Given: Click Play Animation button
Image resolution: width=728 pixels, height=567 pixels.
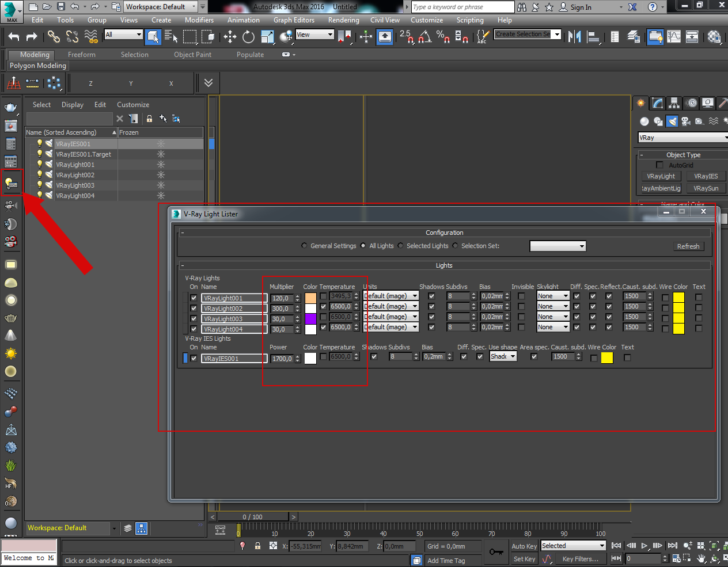Looking at the screenshot, I should (x=644, y=545).
